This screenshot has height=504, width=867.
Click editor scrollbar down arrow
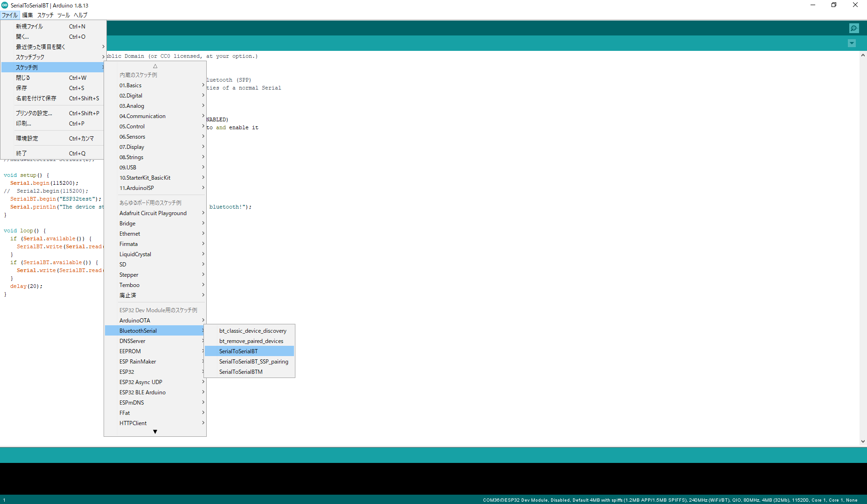(863, 441)
